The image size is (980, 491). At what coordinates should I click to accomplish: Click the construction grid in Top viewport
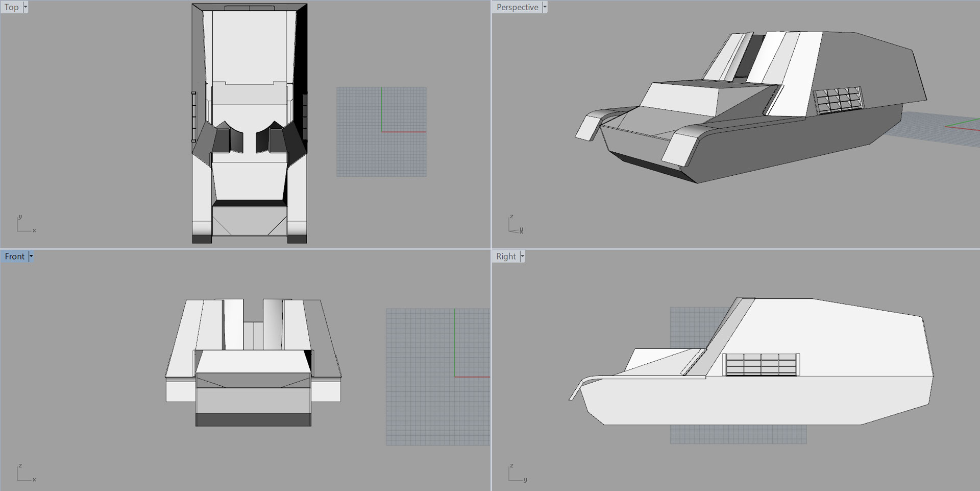357,153
